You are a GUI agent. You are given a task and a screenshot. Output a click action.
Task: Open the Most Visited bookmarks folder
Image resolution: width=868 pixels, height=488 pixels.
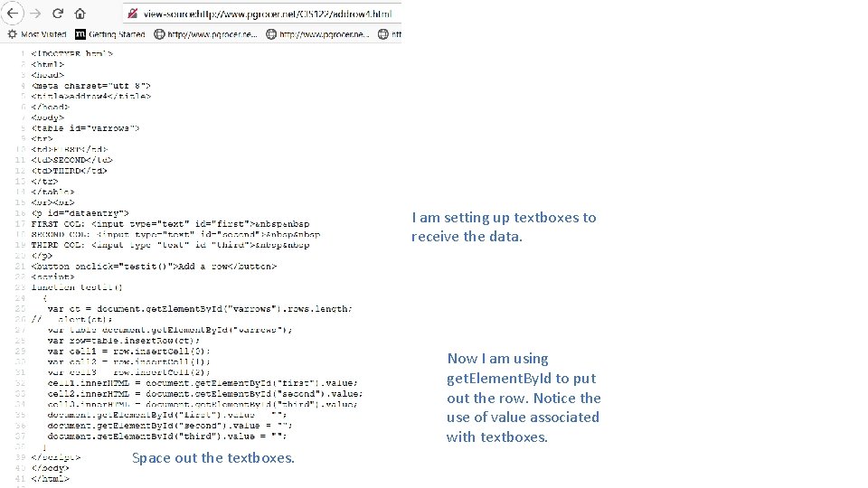[x=43, y=34]
